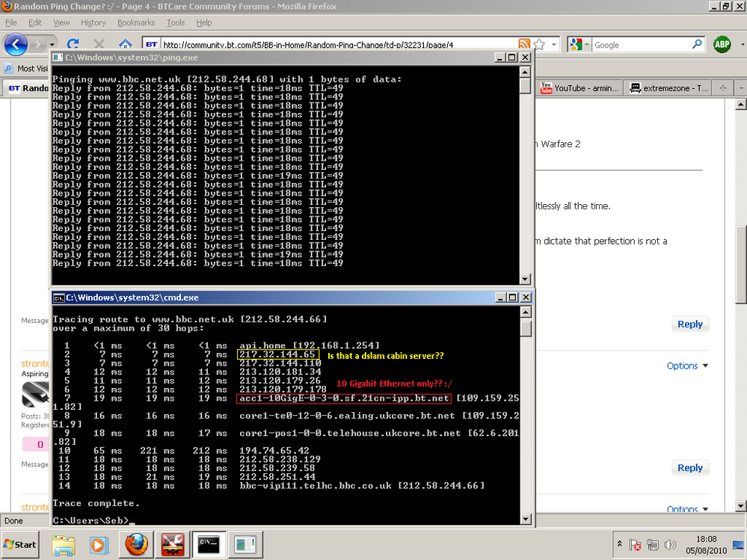Open the search engine dropdown next to Google icon
Viewport: 747px width, 560px height.
pyautogui.click(x=585, y=44)
